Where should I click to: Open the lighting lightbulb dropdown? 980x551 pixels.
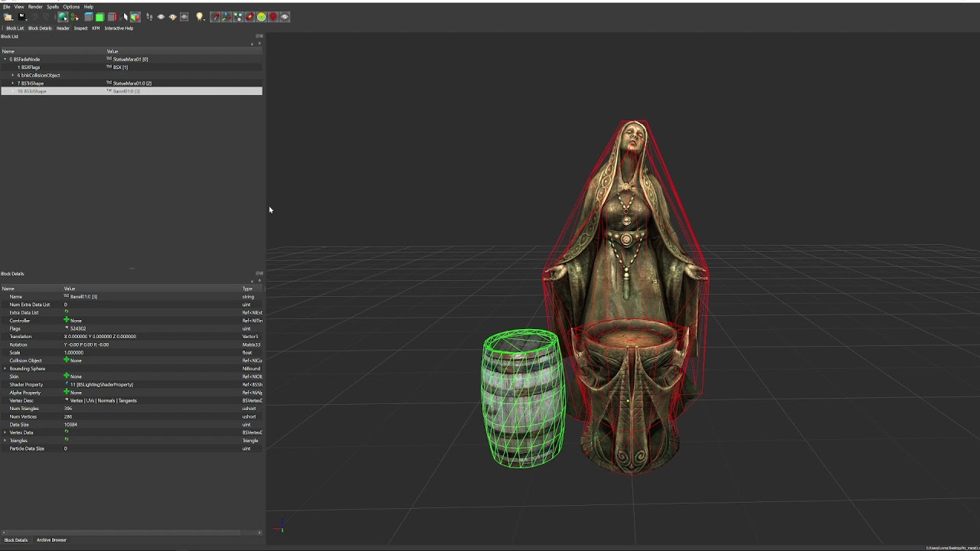point(200,17)
